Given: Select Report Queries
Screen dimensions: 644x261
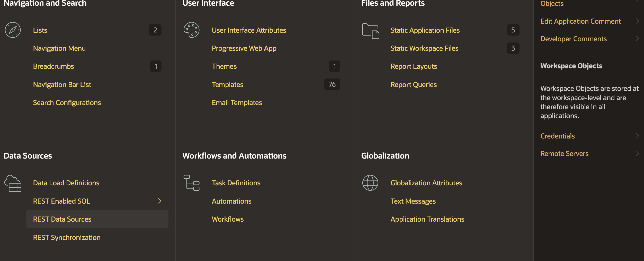Looking at the screenshot, I should 414,85.
